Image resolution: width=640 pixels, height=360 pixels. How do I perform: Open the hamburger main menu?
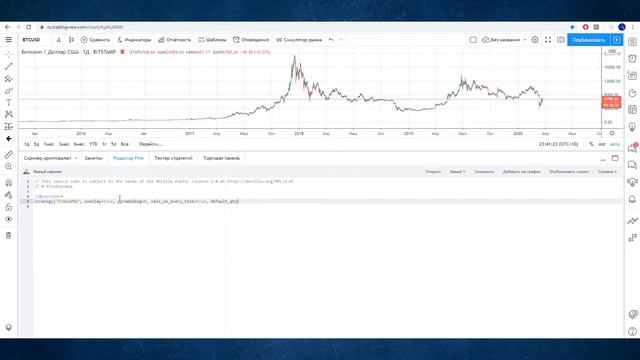tap(9, 40)
